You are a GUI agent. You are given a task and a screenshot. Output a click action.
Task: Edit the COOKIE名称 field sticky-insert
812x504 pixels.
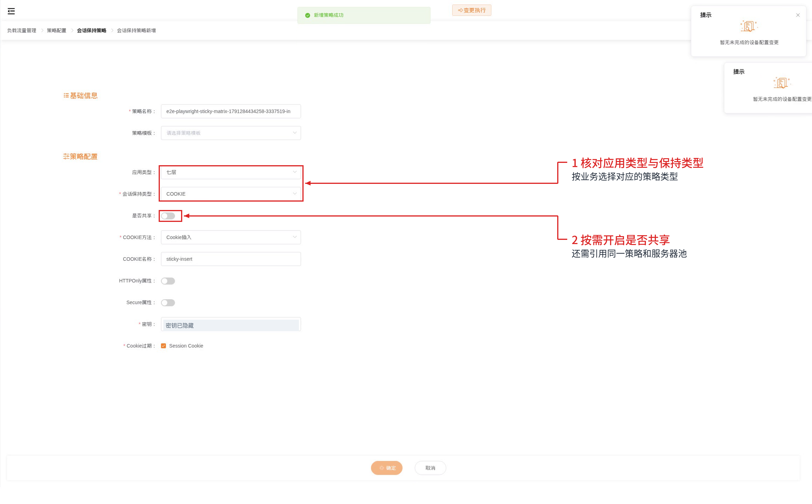click(231, 259)
